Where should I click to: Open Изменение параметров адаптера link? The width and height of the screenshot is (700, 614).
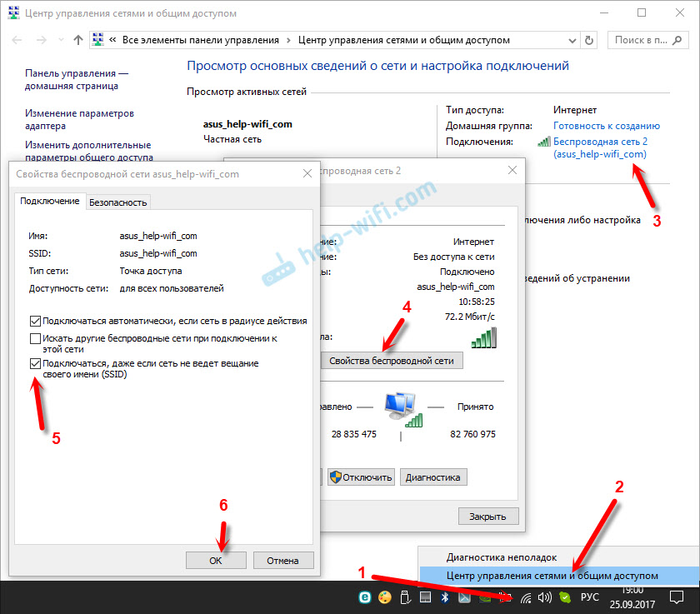79,120
